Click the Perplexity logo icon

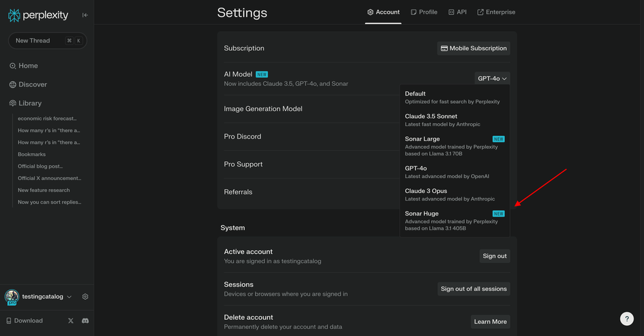click(x=14, y=15)
